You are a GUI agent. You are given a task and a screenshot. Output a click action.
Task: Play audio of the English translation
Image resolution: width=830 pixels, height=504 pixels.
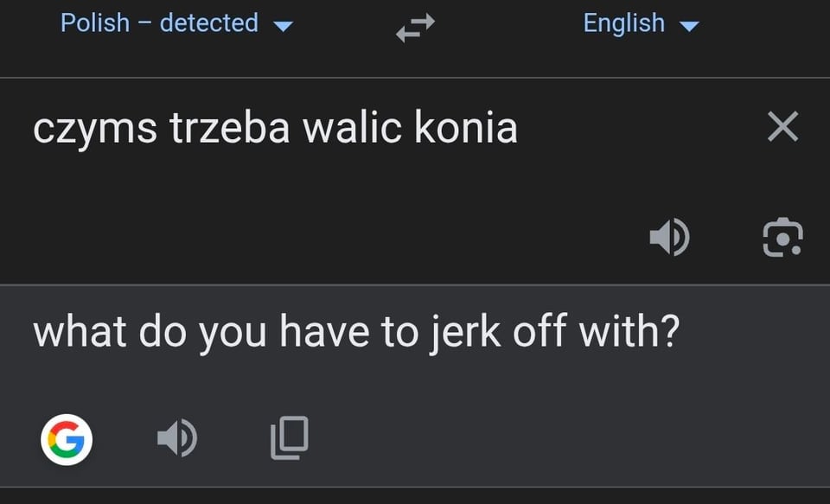pyautogui.click(x=177, y=439)
